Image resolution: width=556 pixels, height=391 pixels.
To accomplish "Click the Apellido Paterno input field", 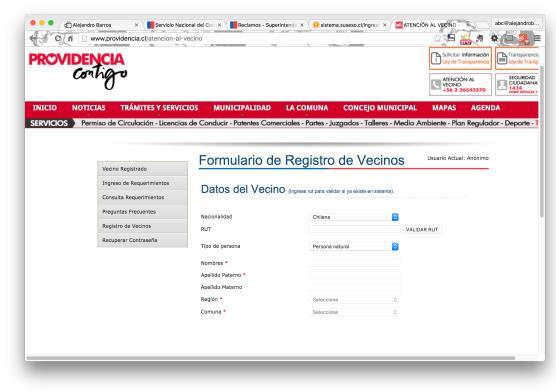I will (355, 275).
